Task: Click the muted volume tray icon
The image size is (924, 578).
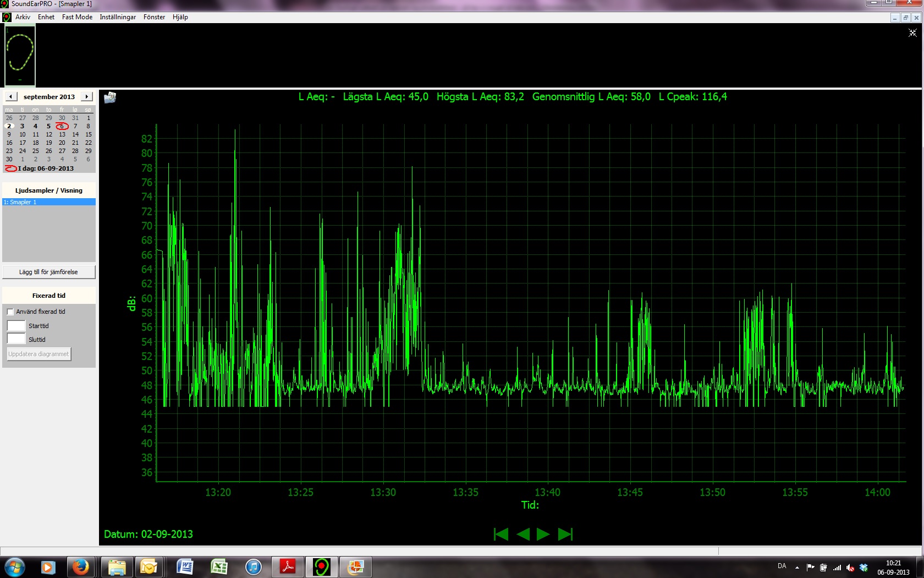Action: point(850,568)
